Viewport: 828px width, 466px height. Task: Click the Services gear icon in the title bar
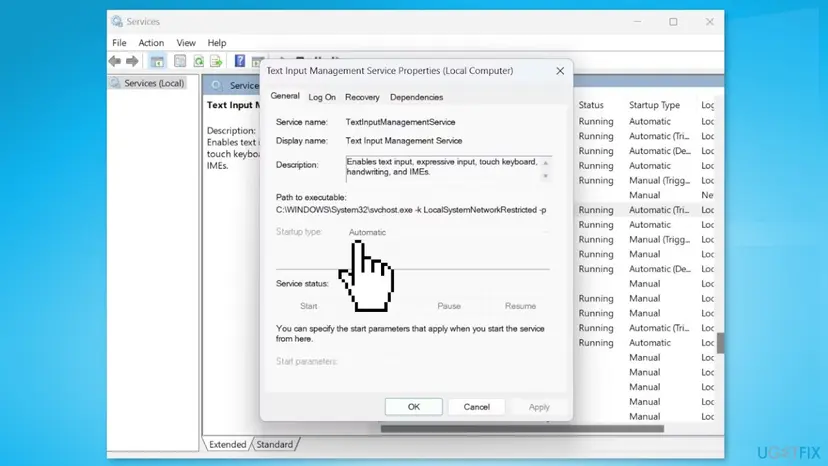pyautogui.click(x=117, y=21)
